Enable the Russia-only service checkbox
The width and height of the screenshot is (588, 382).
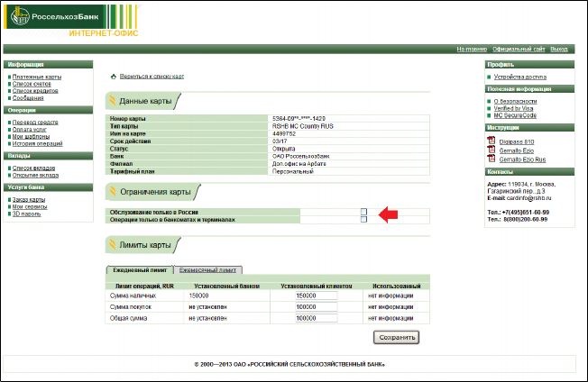pos(363,212)
